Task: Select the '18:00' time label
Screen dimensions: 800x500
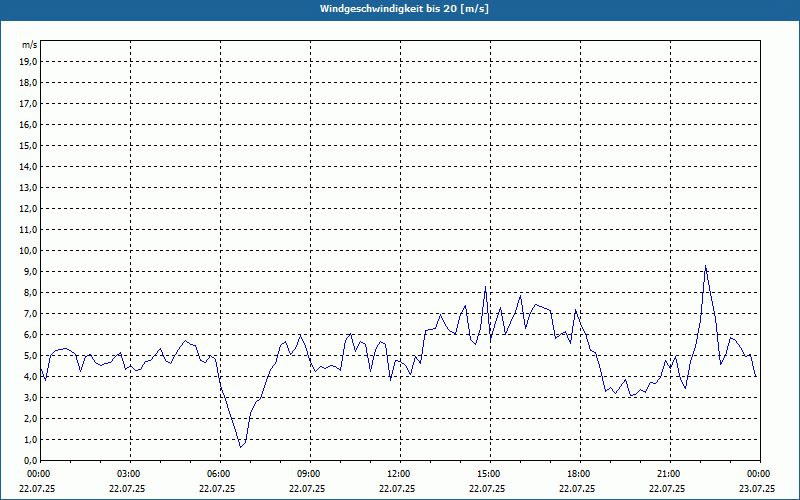Action: pos(581,474)
